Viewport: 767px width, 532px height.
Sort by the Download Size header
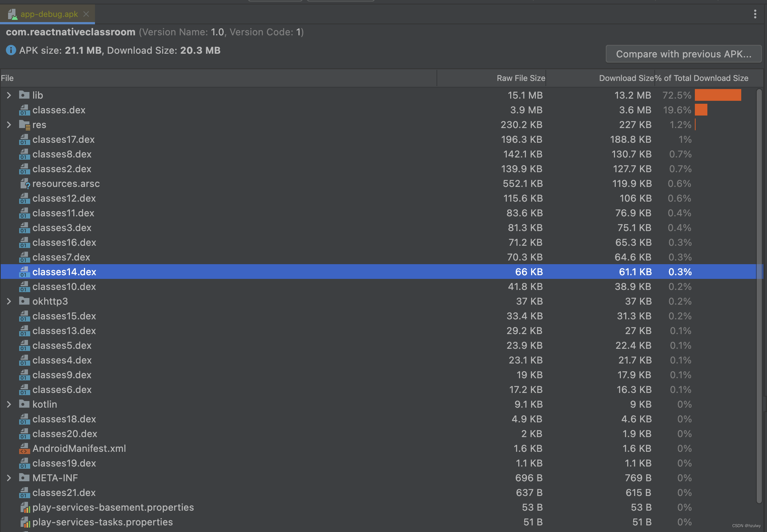tap(600, 78)
